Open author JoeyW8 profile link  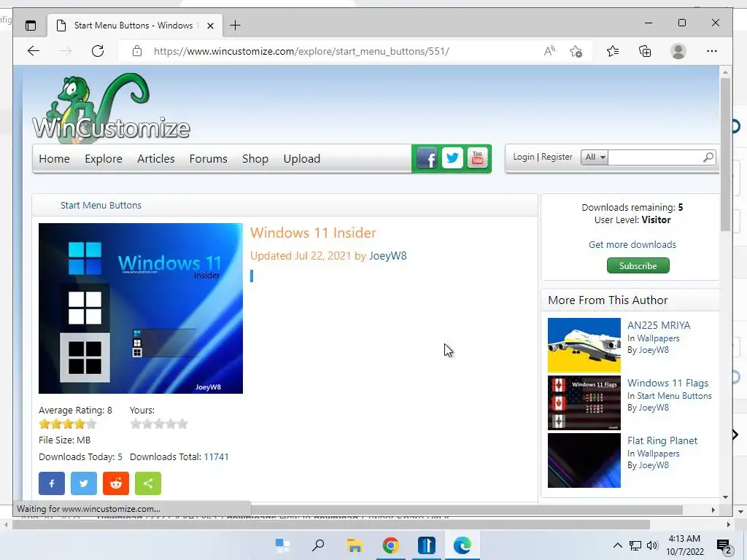click(388, 256)
